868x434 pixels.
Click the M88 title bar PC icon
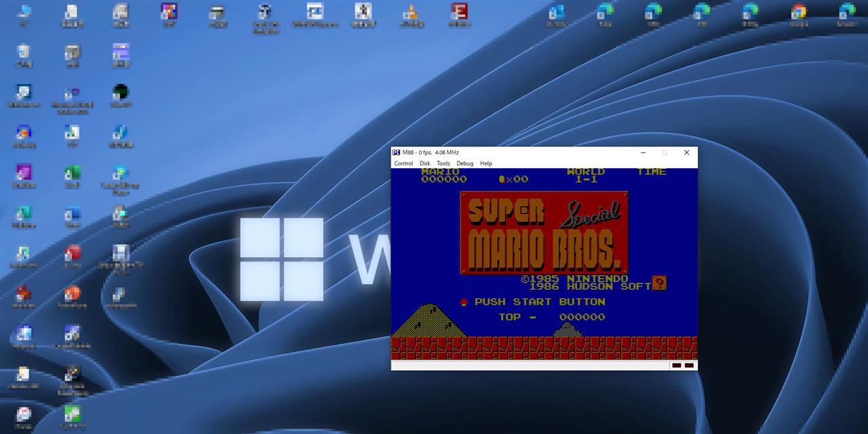pos(397,153)
